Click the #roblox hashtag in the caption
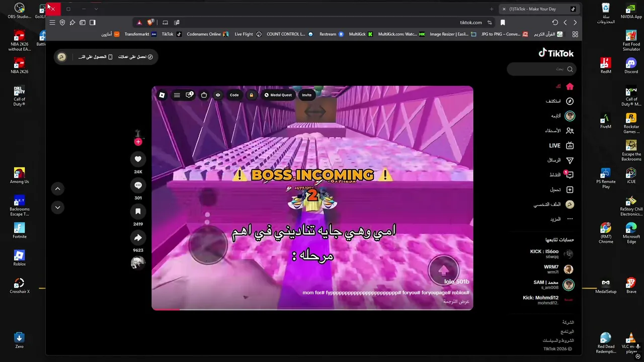The width and height of the screenshot is (644, 362). tap(460, 293)
